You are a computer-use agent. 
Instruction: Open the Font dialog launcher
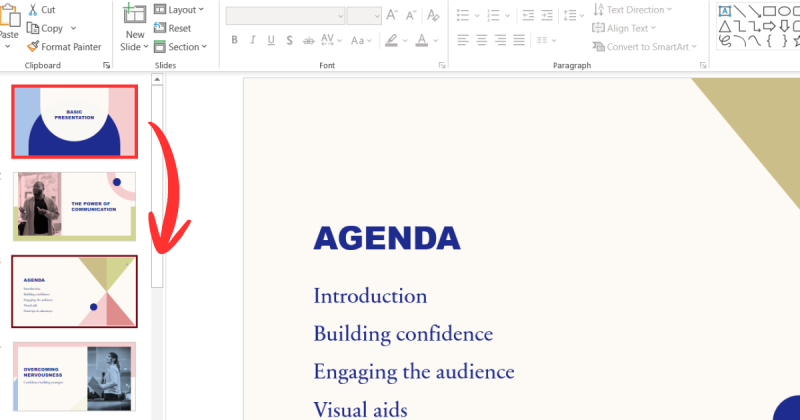tap(442, 65)
